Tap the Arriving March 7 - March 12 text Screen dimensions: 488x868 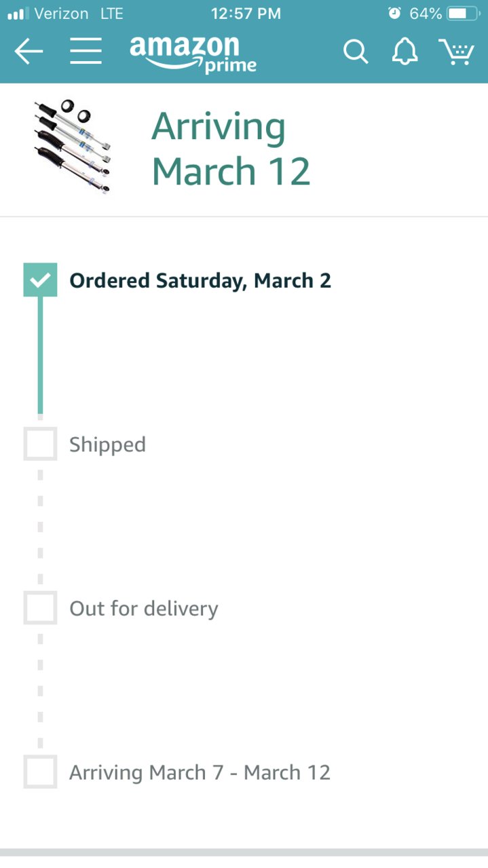click(200, 772)
